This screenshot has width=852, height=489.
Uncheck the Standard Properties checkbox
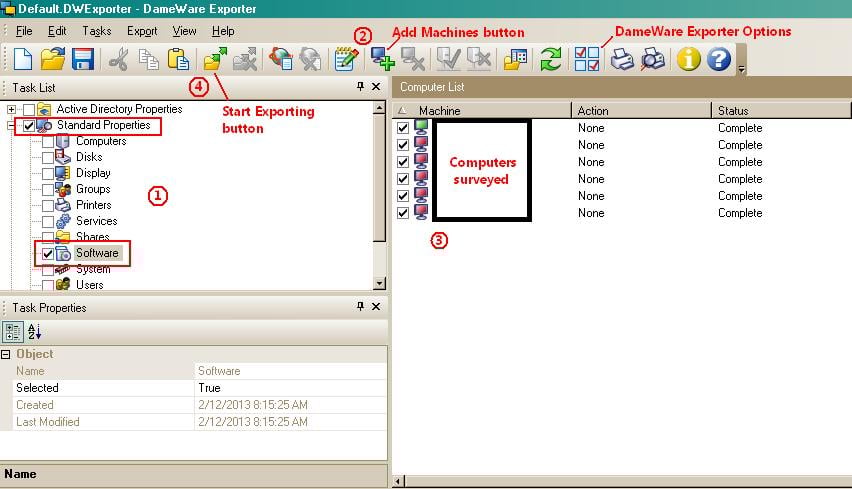pyautogui.click(x=29, y=126)
